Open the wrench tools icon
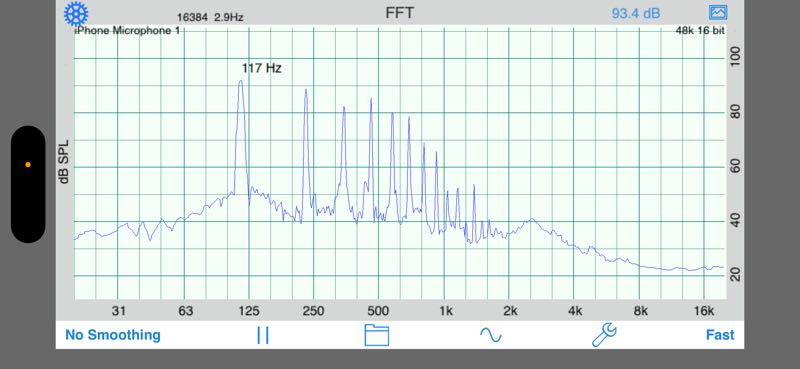Screen dimensions: 800x369 tap(604, 335)
